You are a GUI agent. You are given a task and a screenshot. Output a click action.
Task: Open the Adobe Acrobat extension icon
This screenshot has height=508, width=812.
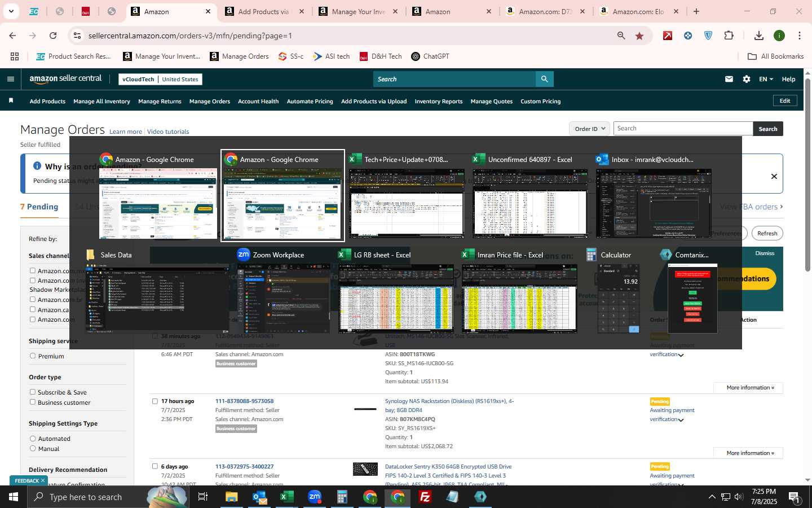(668, 36)
